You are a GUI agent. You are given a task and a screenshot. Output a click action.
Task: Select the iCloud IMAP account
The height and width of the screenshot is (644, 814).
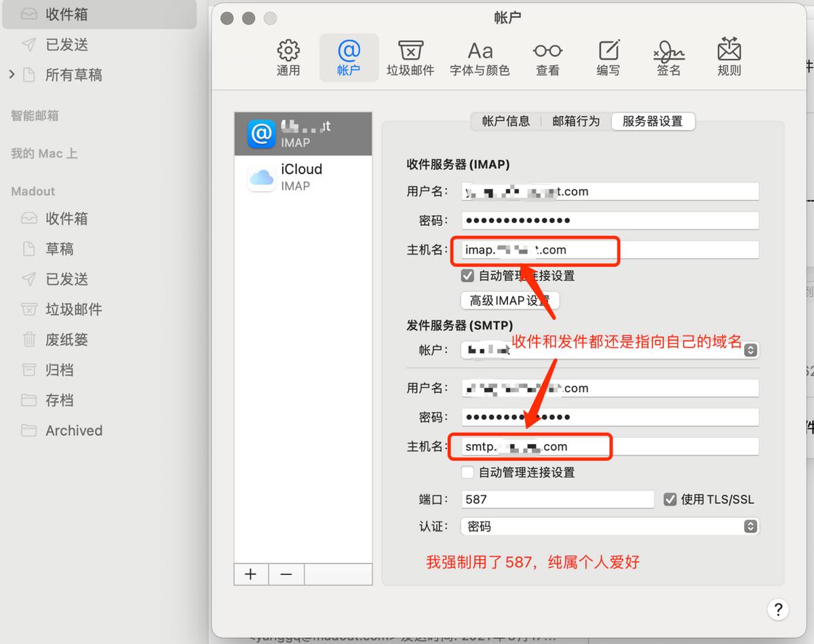click(x=303, y=176)
